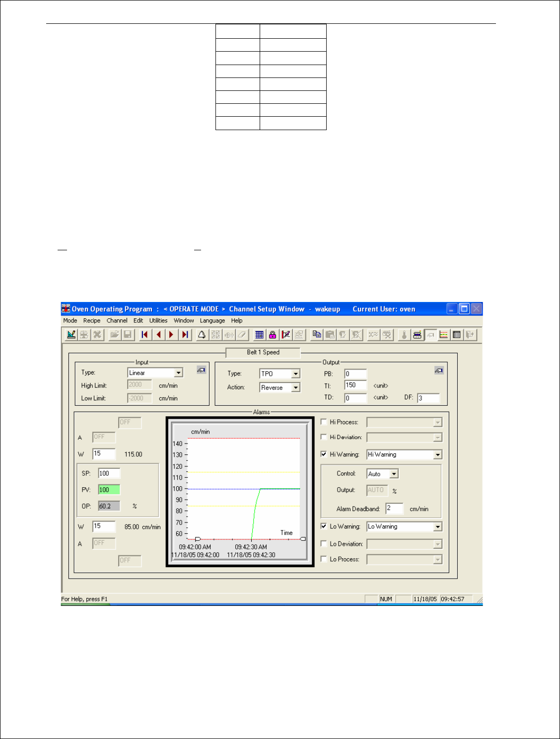Viewport: 560px width, 739px height.
Task: Click the open folder toolbar icon
Action: 114,335
